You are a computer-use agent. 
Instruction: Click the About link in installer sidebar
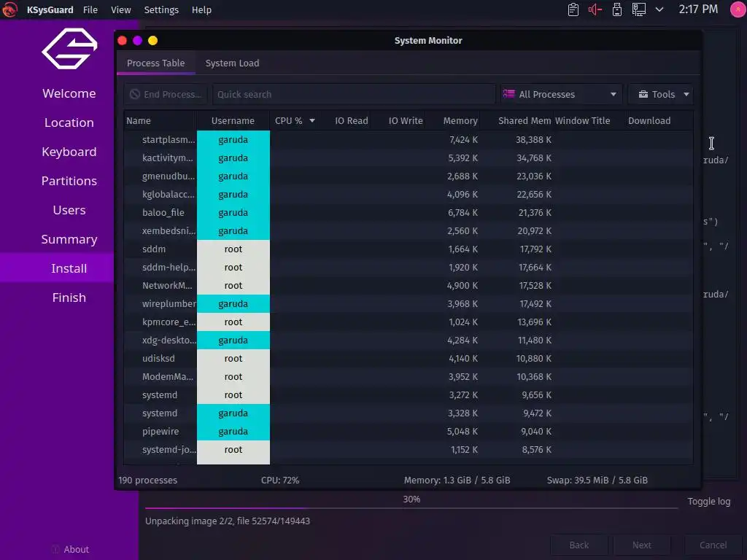coord(71,550)
